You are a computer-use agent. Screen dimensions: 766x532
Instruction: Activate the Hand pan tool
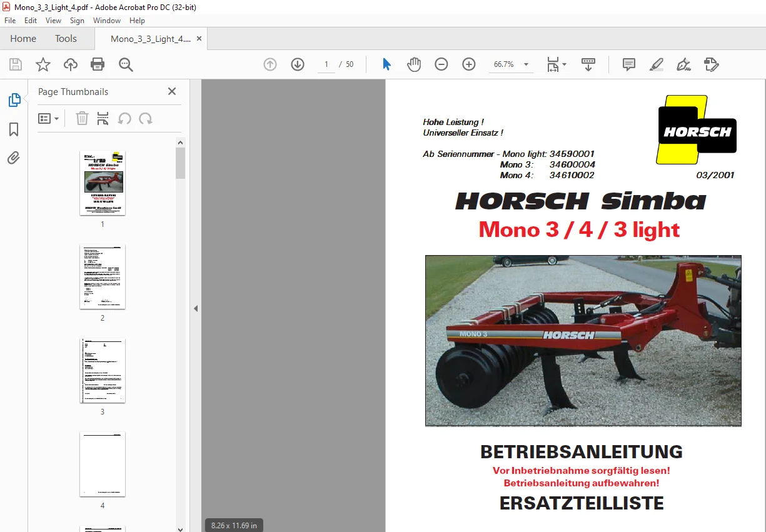(414, 64)
